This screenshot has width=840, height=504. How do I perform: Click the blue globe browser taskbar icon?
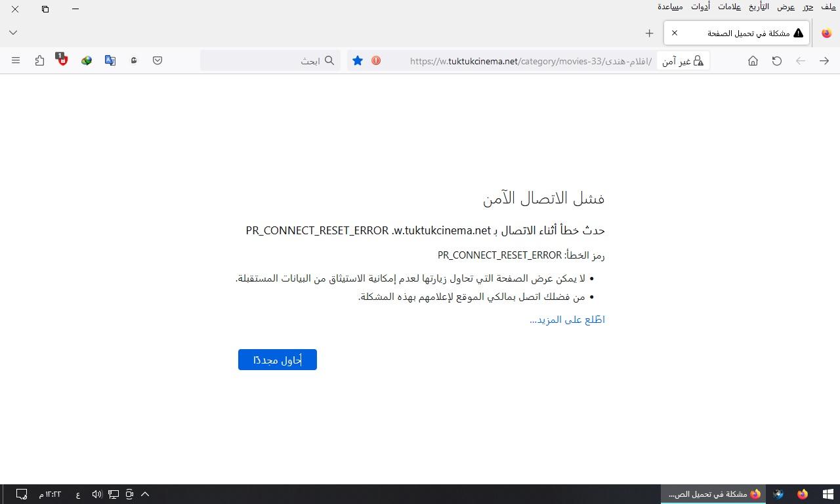pos(778,494)
